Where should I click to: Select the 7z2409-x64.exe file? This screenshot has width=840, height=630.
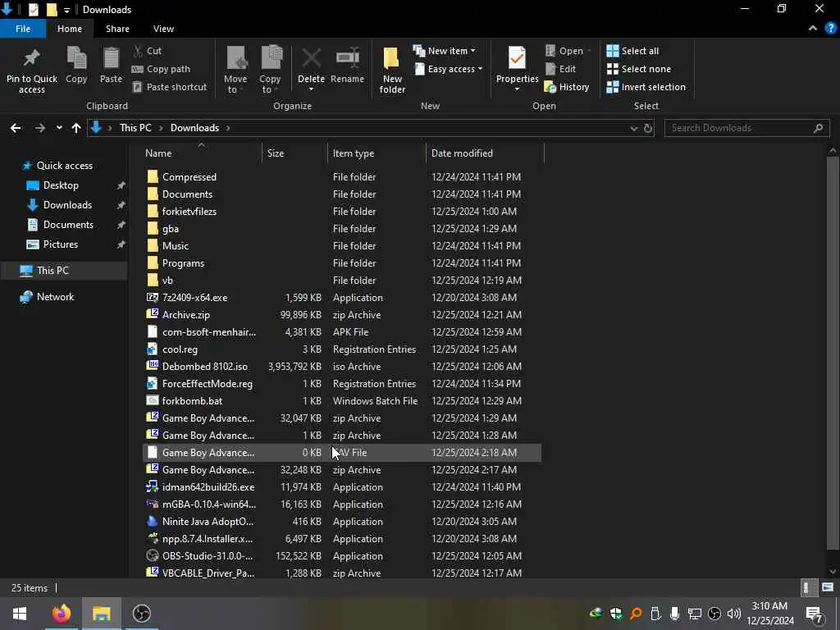(x=342, y=297)
